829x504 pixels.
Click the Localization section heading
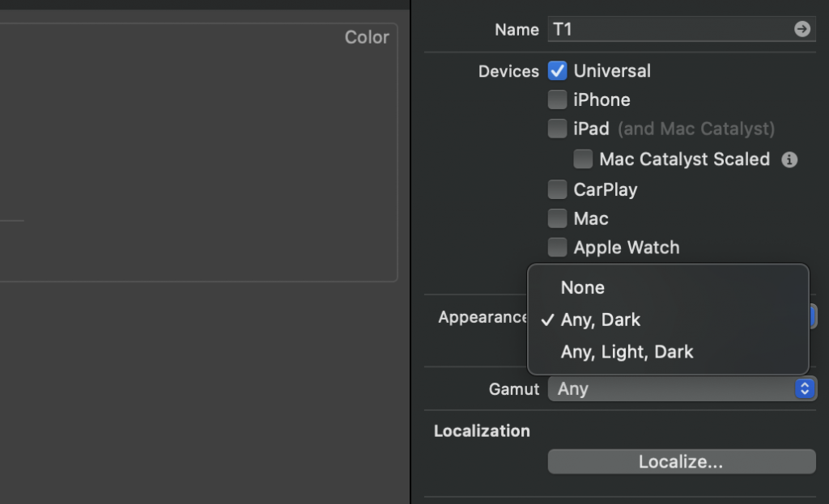(482, 431)
